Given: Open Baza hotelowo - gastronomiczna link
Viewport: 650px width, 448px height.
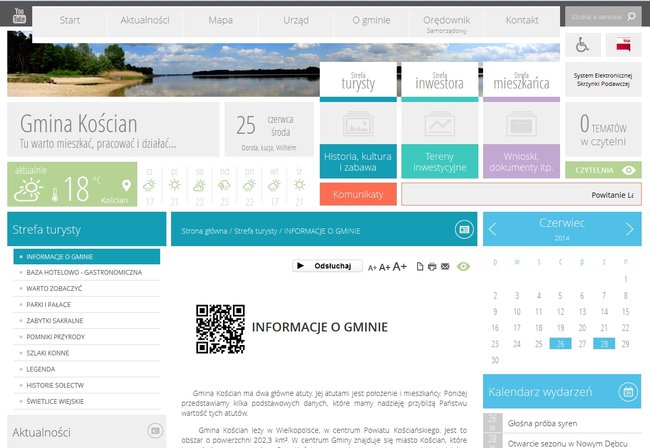Looking at the screenshot, I should (x=84, y=272).
